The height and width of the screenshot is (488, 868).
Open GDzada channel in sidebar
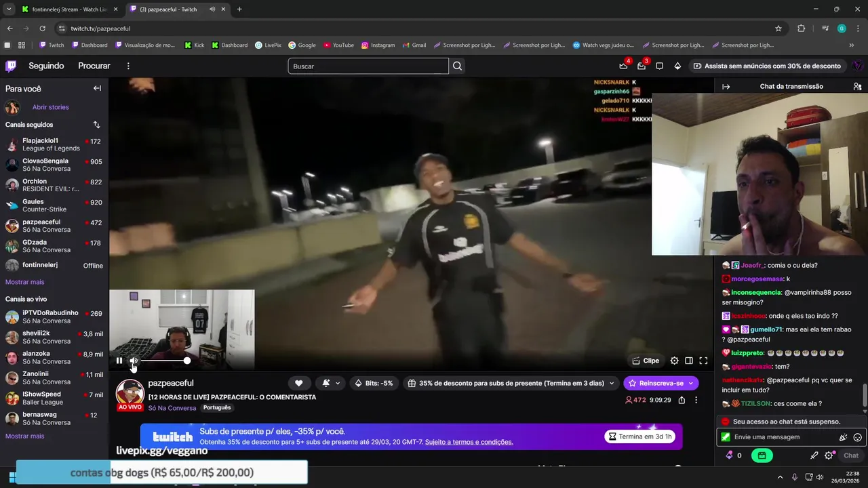(54, 246)
